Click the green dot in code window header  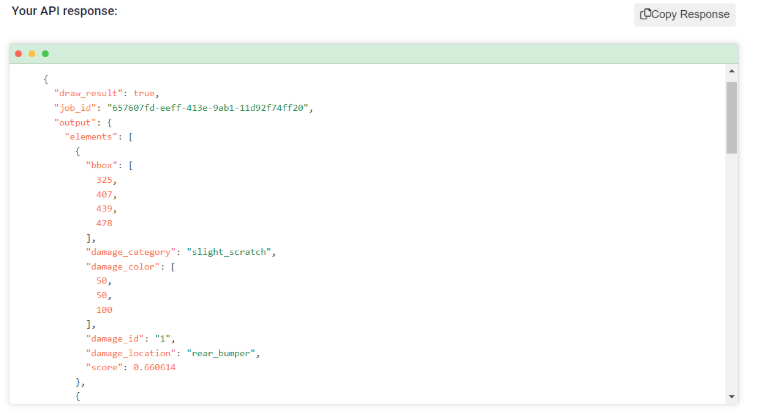click(x=45, y=54)
